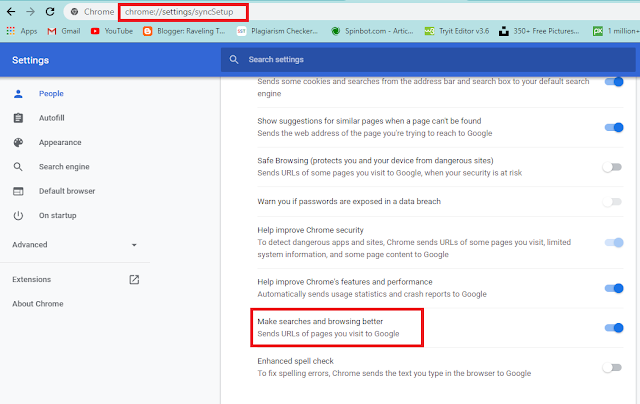Select People in the settings sidebar

pyautogui.click(x=51, y=93)
